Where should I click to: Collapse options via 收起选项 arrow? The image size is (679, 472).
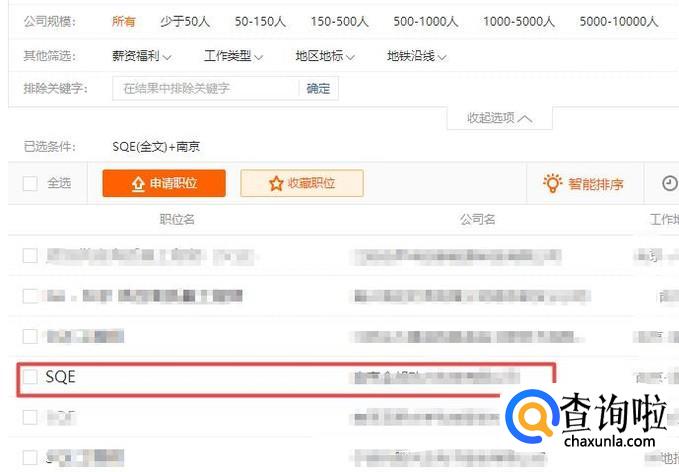[524, 118]
